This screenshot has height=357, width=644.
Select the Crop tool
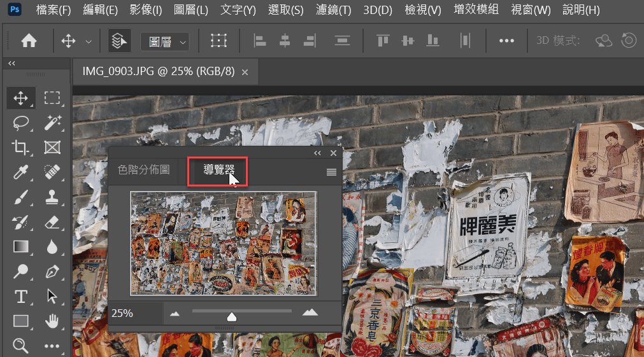(x=20, y=147)
